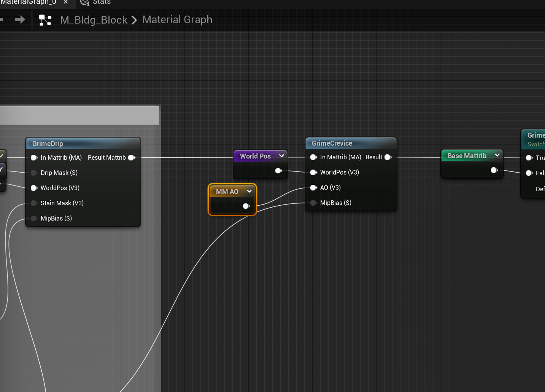Click the Grime Switch False input pin
The image size is (545, 392).
click(x=529, y=173)
